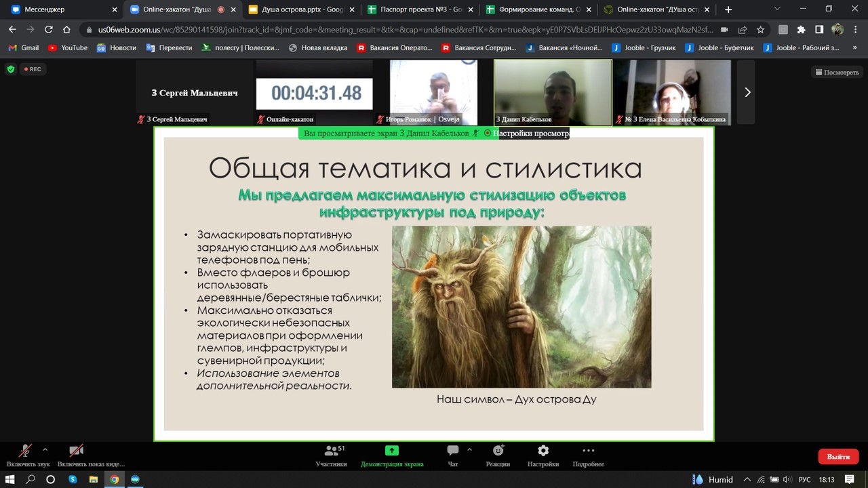Viewport: 868px width, 488px height.
Task: Close the Мессенджер tab
Action: 115,9
